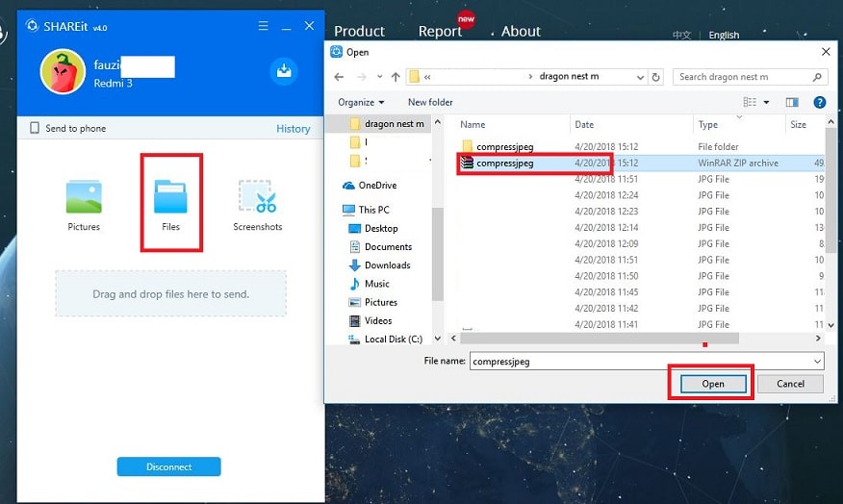
Task: Expand the address bar path dropdown
Action: (x=640, y=77)
